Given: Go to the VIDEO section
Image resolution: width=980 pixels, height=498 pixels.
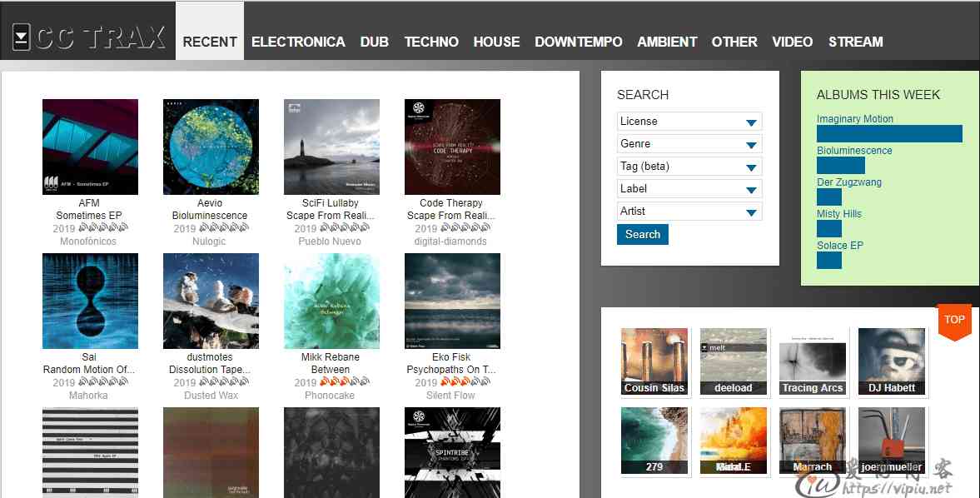Looking at the screenshot, I should (793, 42).
